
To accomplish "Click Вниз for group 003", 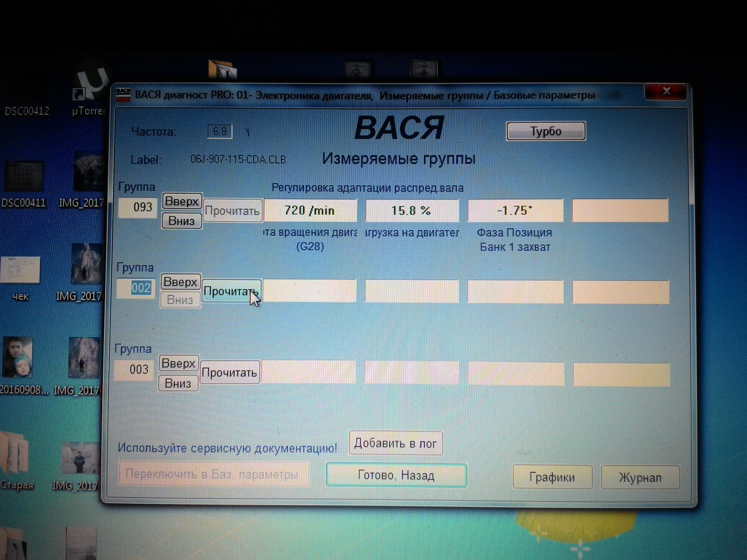I will (x=178, y=383).
